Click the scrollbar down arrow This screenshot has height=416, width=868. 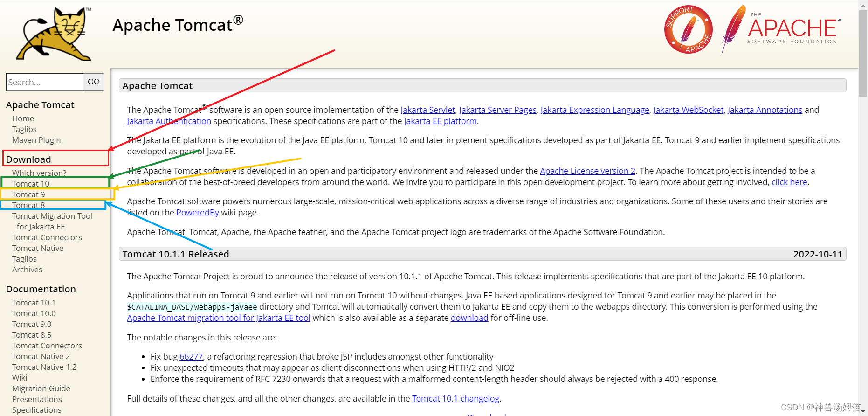point(863,412)
